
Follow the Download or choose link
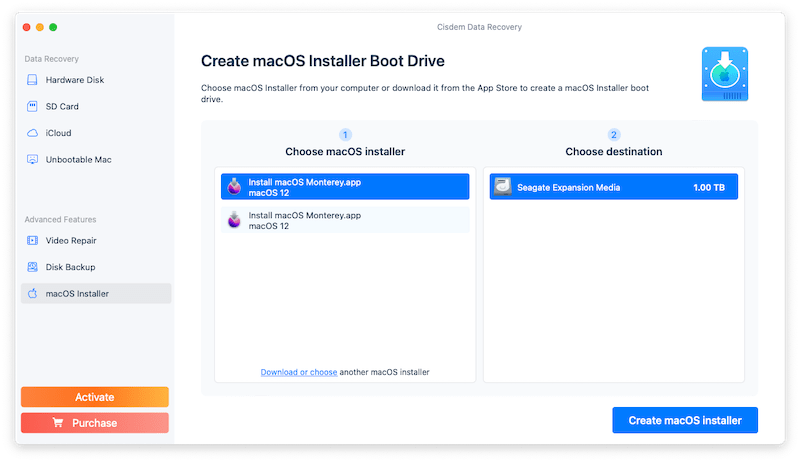298,372
